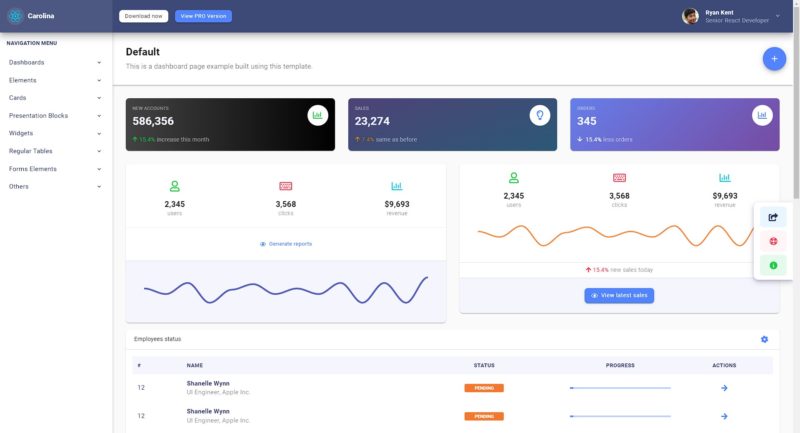This screenshot has width=800, height=433.
Task: Click first row progress bar
Action: pyautogui.click(x=620, y=387)
